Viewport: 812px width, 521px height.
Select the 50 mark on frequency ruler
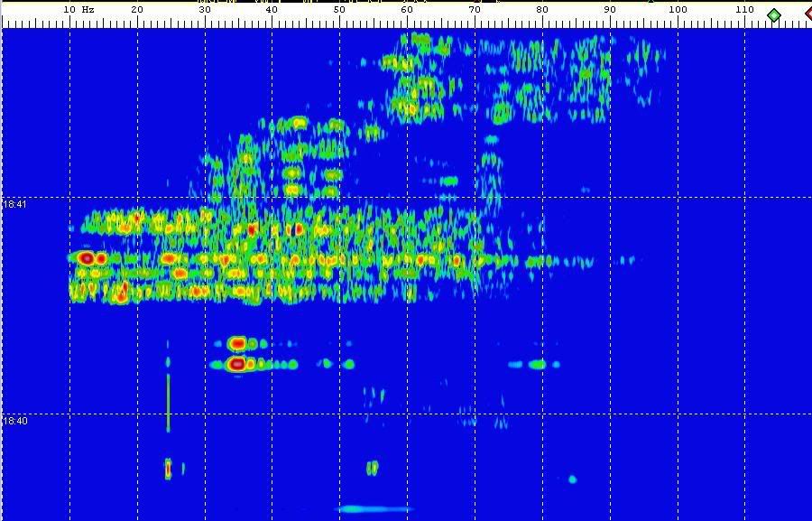pos(339,10)
